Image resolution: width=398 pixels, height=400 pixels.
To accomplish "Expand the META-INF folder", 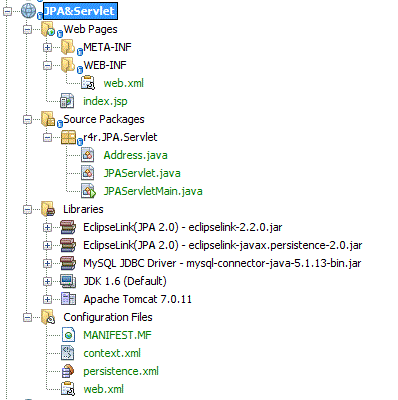I will (47, 47).
